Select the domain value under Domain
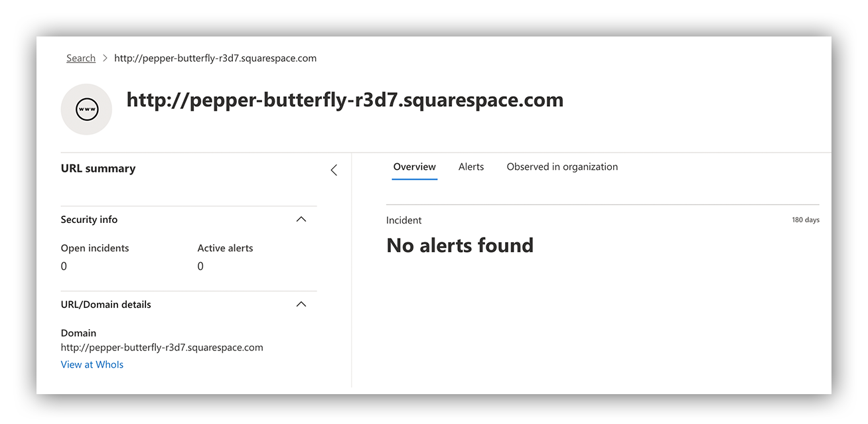 pyautogui.click(x=162, y=347)
